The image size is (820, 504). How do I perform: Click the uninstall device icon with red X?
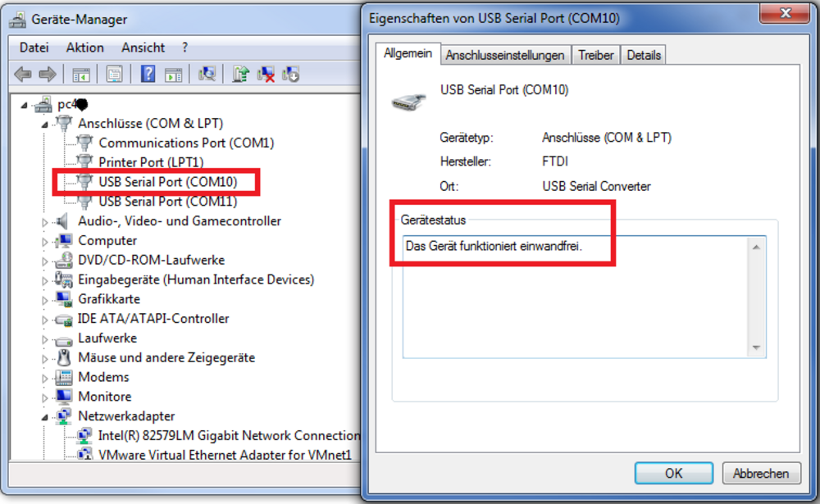coord(266,75)
